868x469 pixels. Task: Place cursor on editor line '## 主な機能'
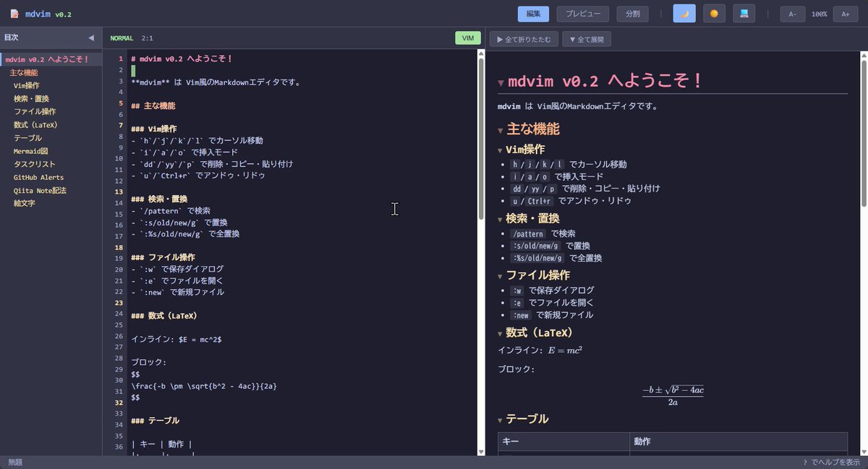153,106
